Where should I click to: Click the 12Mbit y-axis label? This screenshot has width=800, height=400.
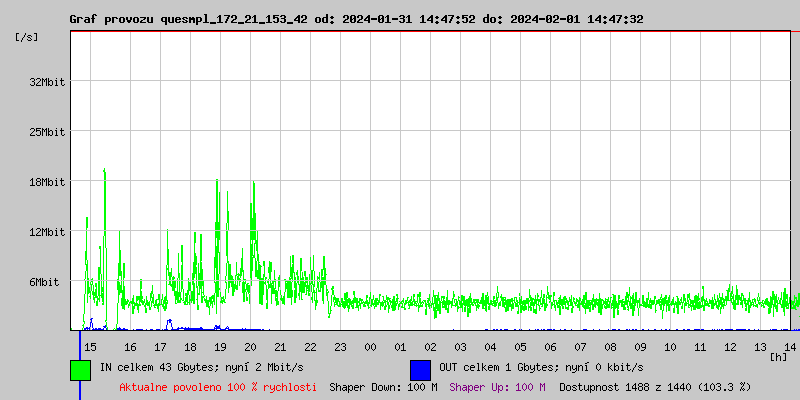[47, 232]
